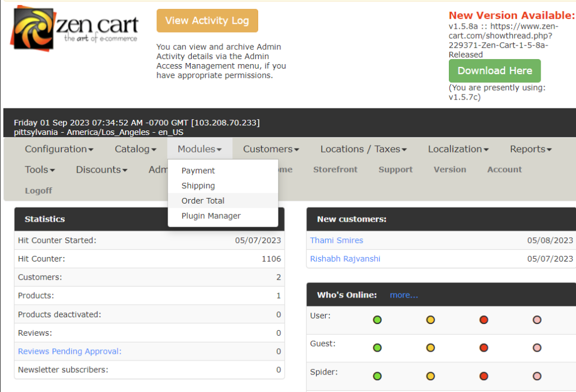Open the Configuration dropdown menu
The image size is (576, 392).
click(59, 149)
